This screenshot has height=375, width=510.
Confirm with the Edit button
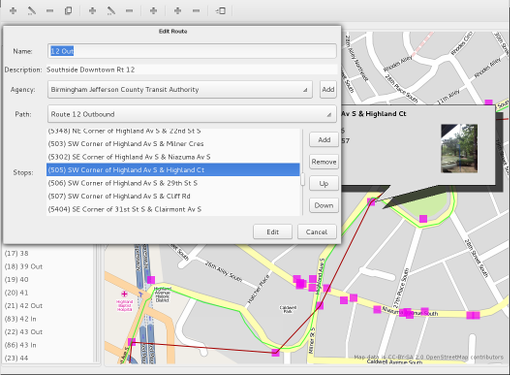[x=273, y=232]
